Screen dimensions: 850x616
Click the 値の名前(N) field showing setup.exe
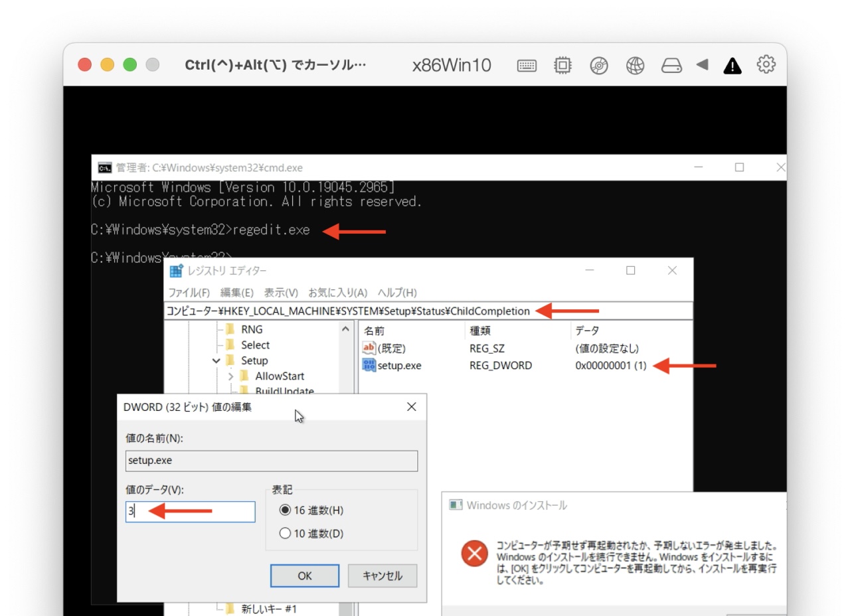[x=272, y=461]
